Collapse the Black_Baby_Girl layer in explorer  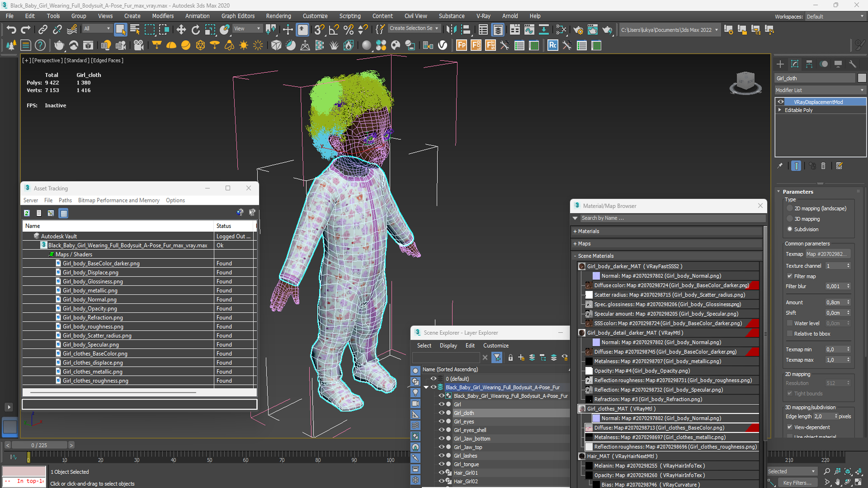(426, 387)
